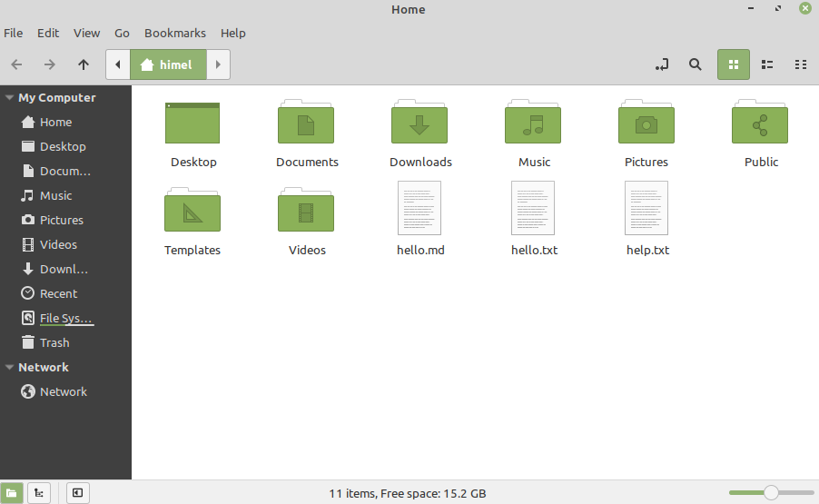Image resolution: width=819 pixels, height=504 pixels.
Task: Select Documents in the sidebar
Action: [x=65, y=172]
